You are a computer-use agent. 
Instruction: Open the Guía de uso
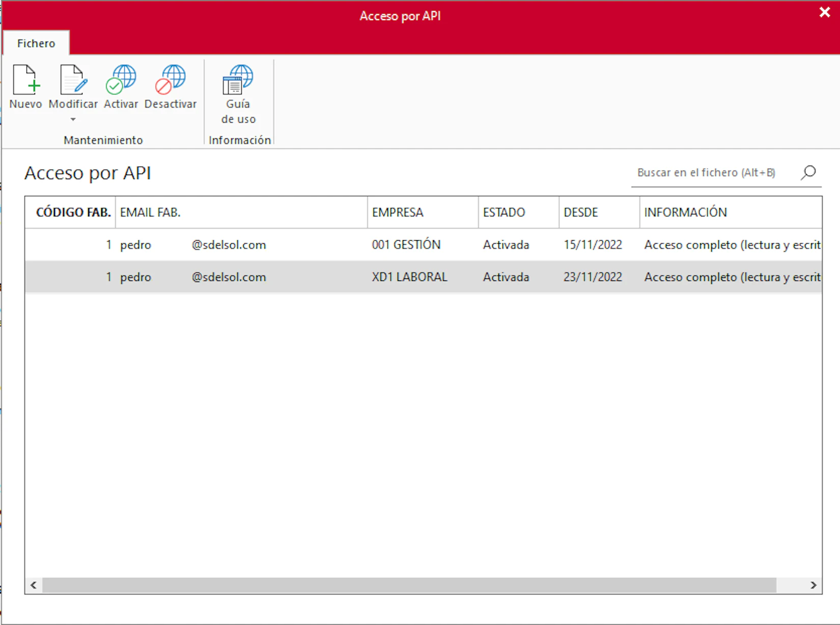(238, 80)
